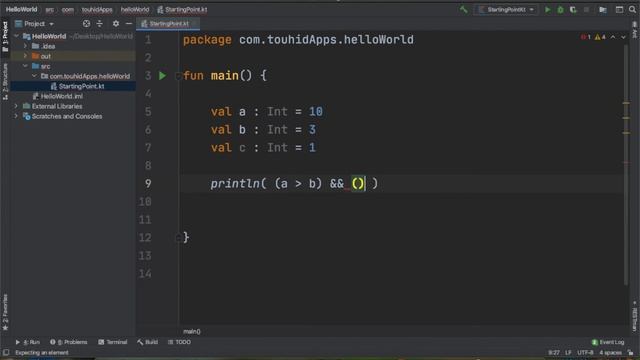Open Project panel settings gear
This screenshot has width=640, height=360.
[116, 24]
